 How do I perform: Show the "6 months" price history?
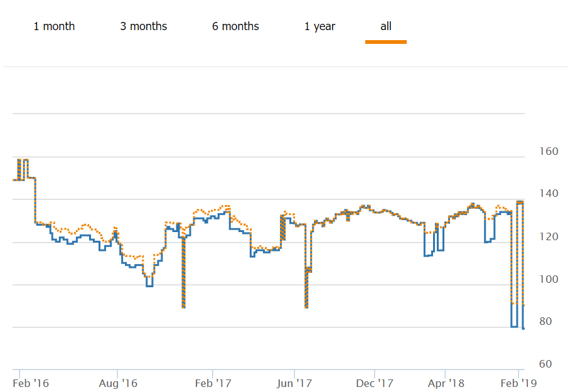point(235,26)
